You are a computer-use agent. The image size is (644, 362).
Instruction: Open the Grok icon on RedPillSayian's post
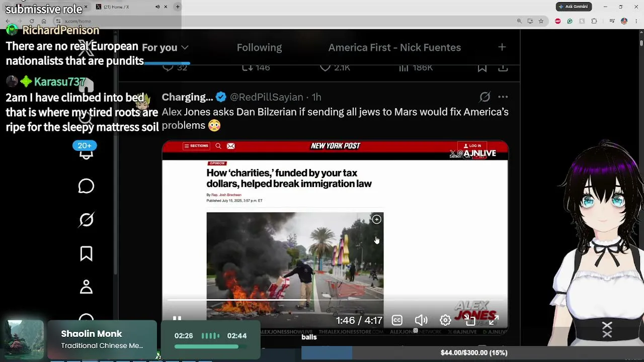(485, 97)
